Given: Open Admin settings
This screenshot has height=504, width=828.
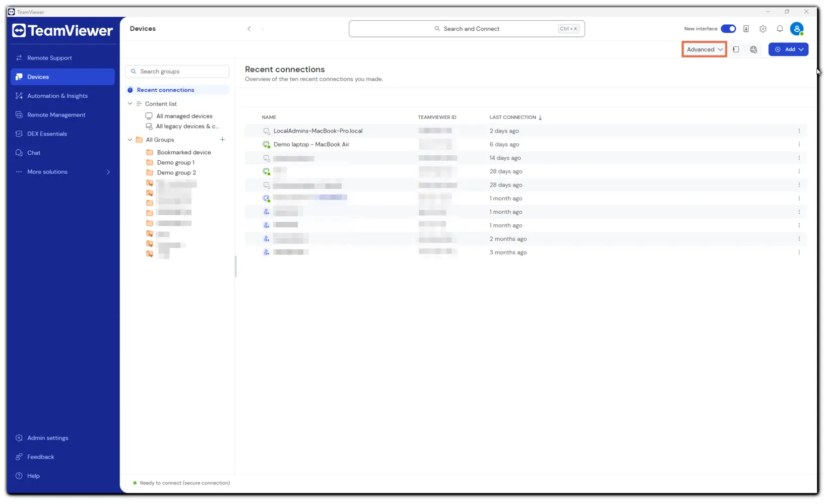Looking at the screenshot, I should pos(62,438).
